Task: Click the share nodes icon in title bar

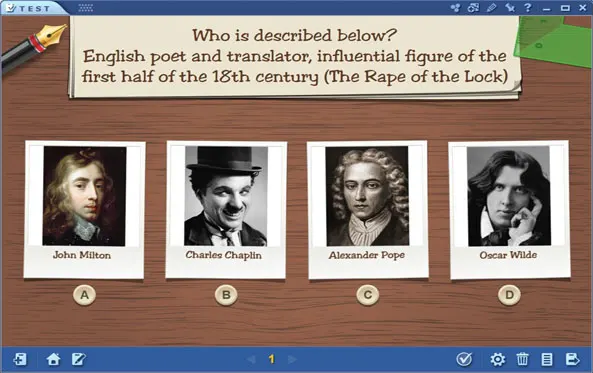Action: tap(455, 8)
